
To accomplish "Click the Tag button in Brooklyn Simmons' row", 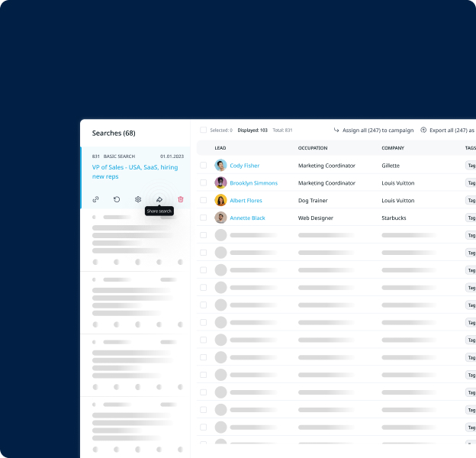I will coord(471,183).
